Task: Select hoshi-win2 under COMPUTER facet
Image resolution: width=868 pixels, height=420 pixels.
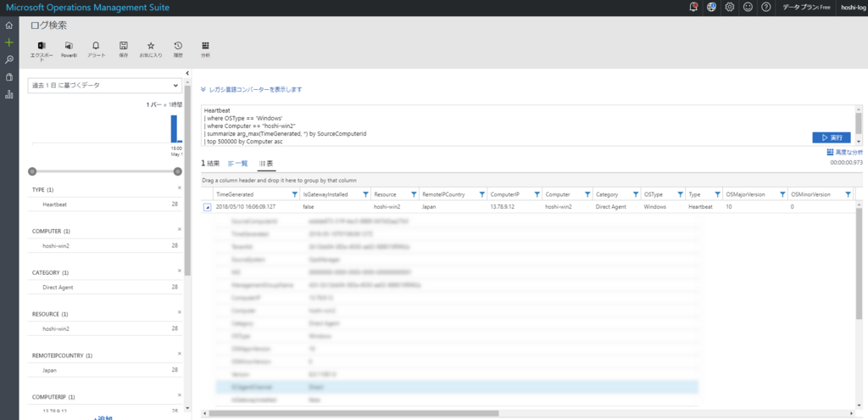Action: coord(56,245)
